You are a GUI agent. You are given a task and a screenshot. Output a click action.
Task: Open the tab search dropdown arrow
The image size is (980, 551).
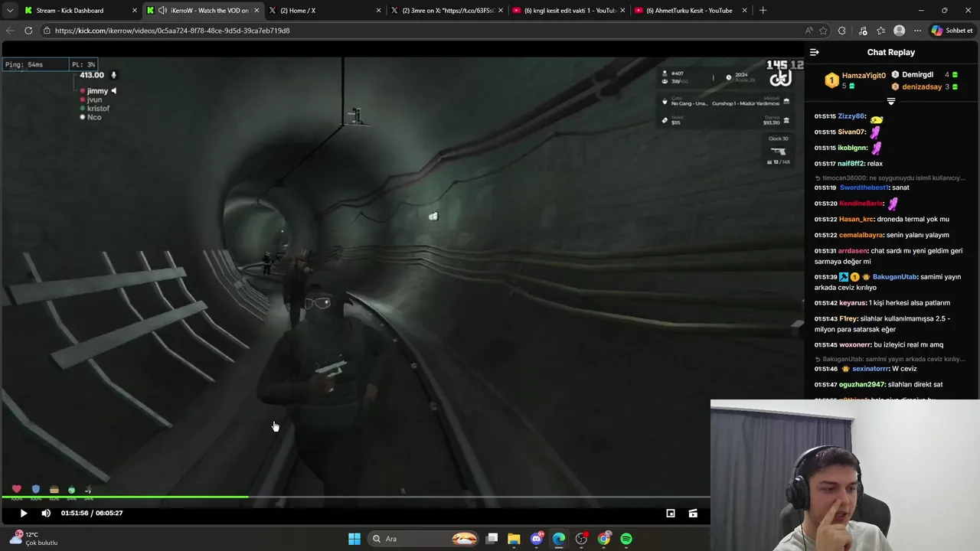click(9, 11)
